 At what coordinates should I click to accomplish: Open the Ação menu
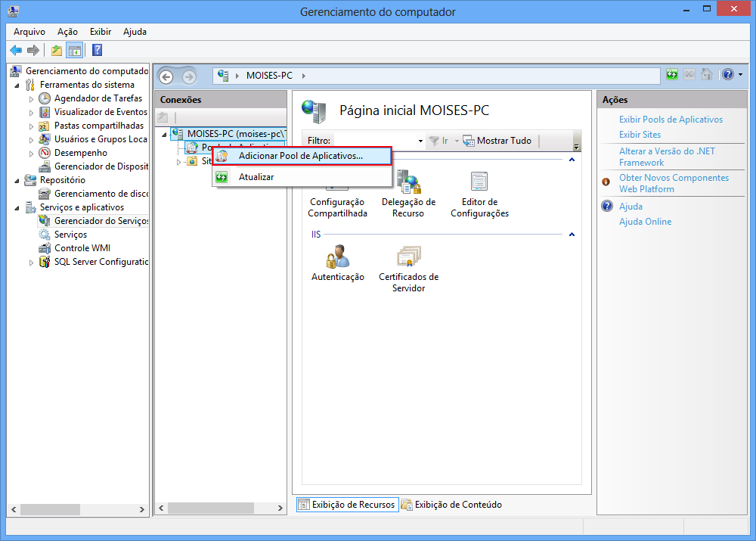tap(67, 31)
